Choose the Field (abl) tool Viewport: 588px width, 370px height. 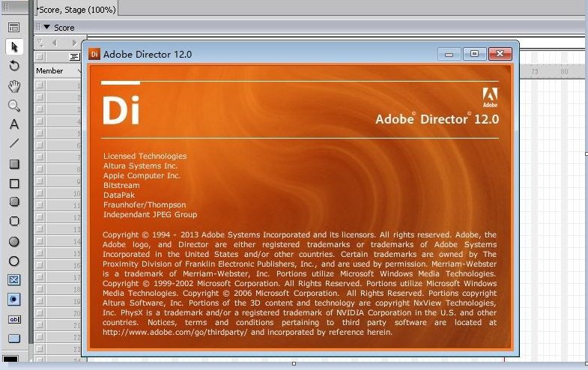14,319
